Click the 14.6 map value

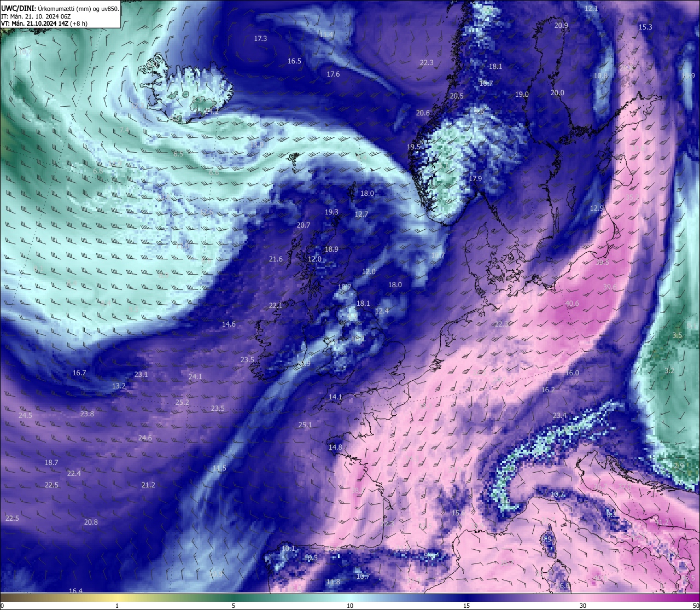coord(229,324)
